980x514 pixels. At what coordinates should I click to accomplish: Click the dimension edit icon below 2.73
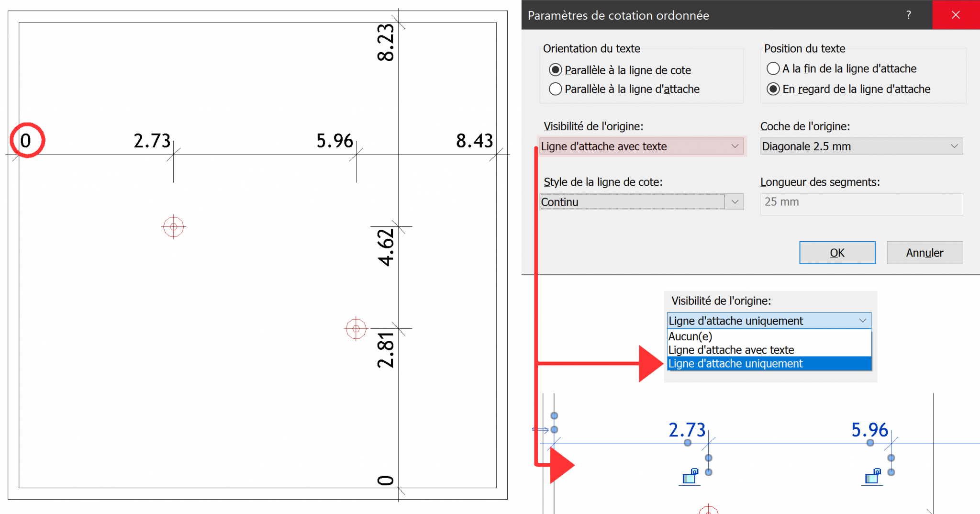(689, 476)
